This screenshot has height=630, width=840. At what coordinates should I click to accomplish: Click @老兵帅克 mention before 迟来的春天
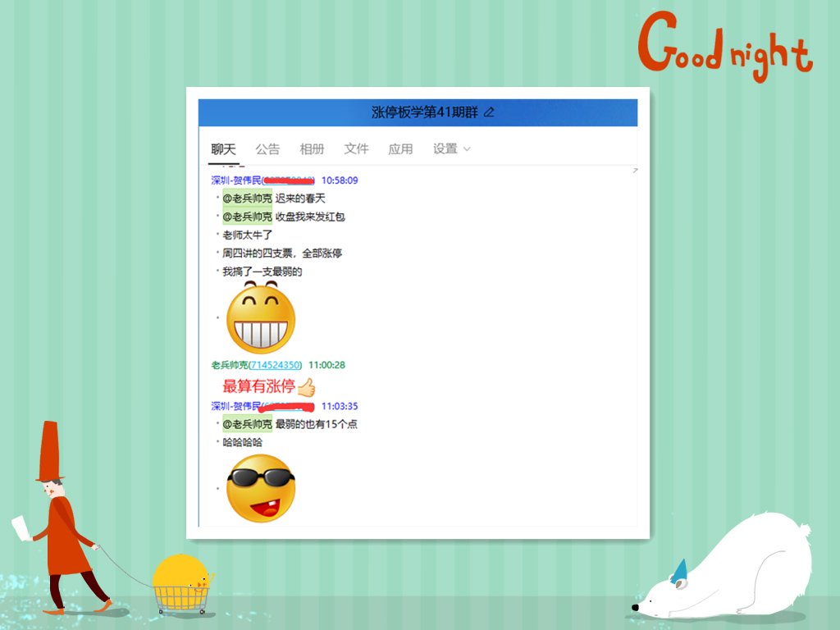[x=247, y=199]
